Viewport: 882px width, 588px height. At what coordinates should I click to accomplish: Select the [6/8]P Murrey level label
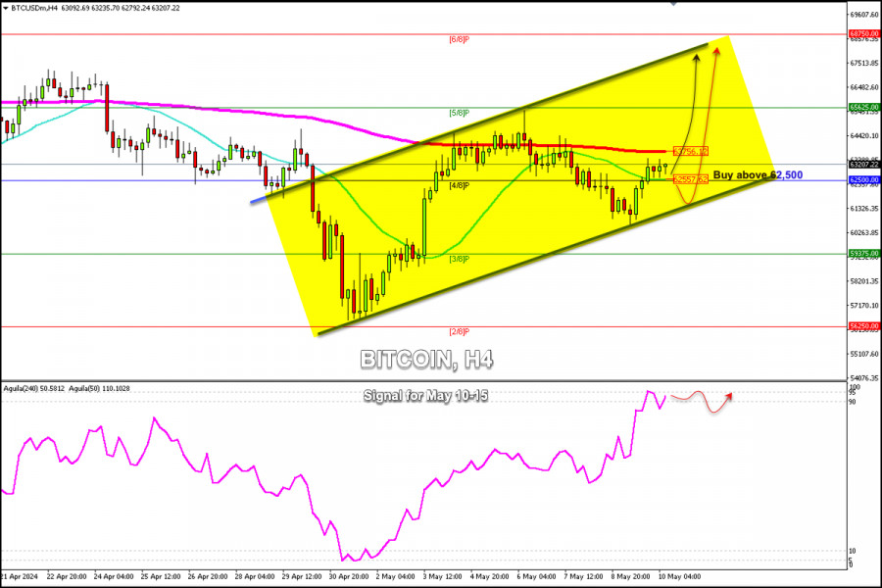tap(459, 40)
